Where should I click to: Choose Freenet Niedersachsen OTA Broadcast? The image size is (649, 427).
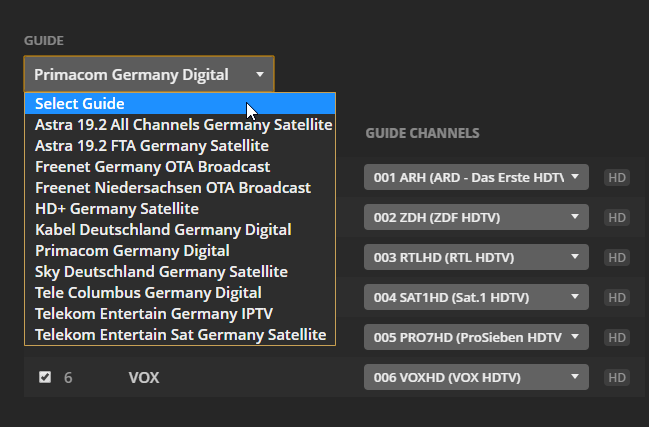pos(172,188)
